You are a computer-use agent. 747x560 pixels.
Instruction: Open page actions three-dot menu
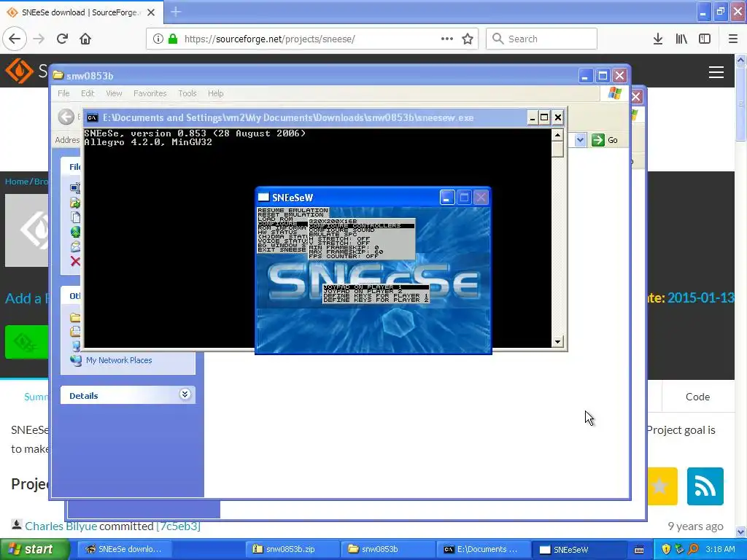coord(447,39)
